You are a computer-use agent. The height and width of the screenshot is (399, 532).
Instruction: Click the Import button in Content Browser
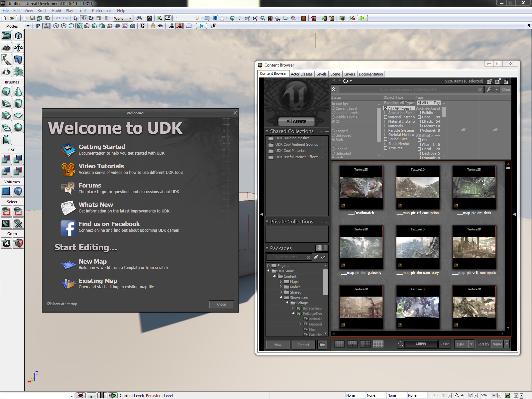(303, 345)
